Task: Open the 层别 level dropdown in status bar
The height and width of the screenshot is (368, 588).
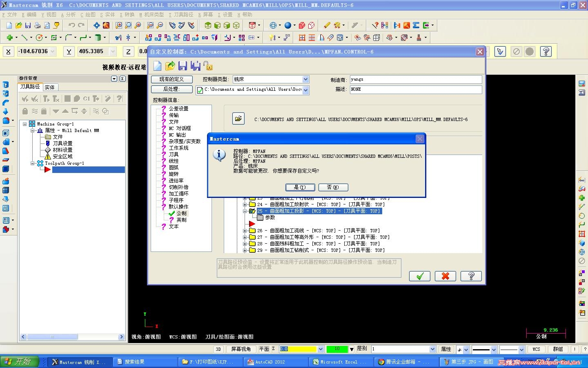Action: 433,349
